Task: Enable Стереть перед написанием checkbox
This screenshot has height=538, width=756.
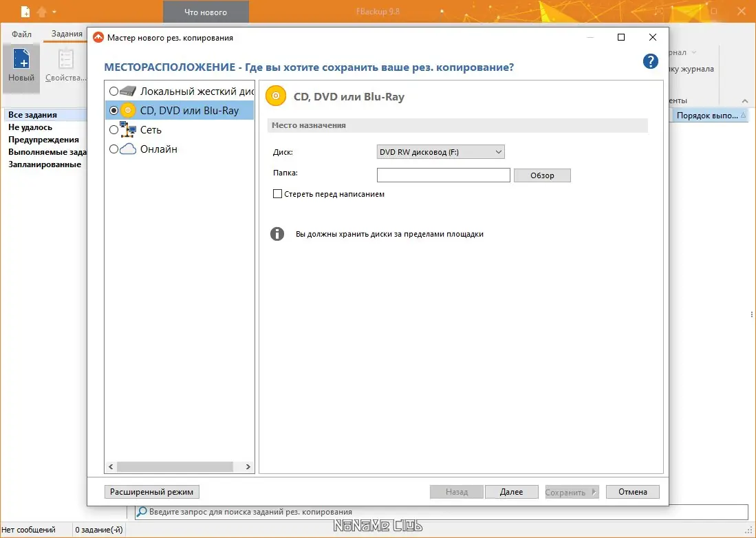Action: (x=277, y=194)
